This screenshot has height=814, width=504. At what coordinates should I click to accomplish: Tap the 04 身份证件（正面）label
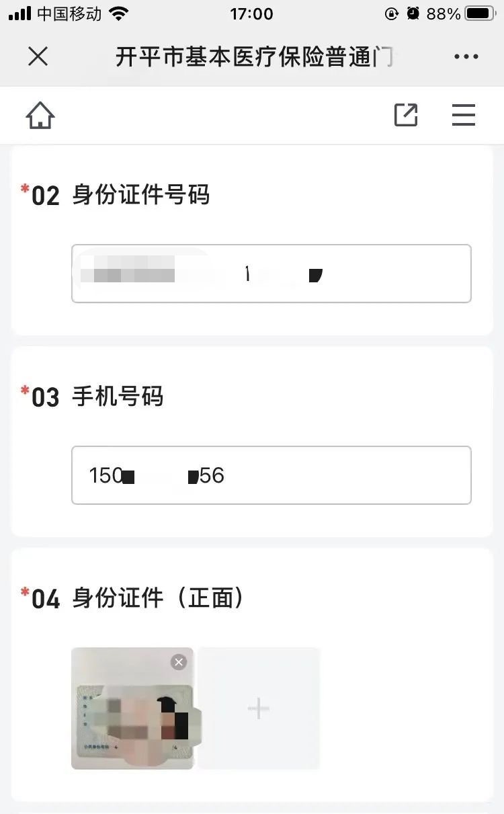coord(138,598)
